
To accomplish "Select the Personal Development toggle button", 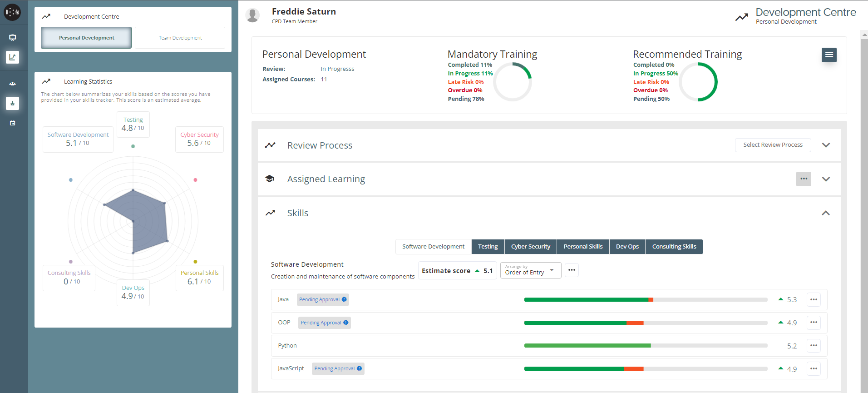I will point(86,38).
